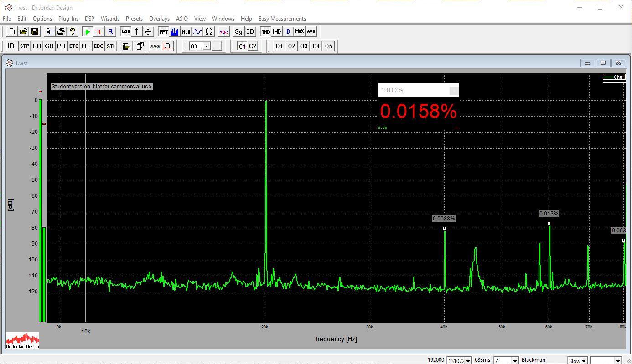Show IR impulse response view

tap(11, 46)
